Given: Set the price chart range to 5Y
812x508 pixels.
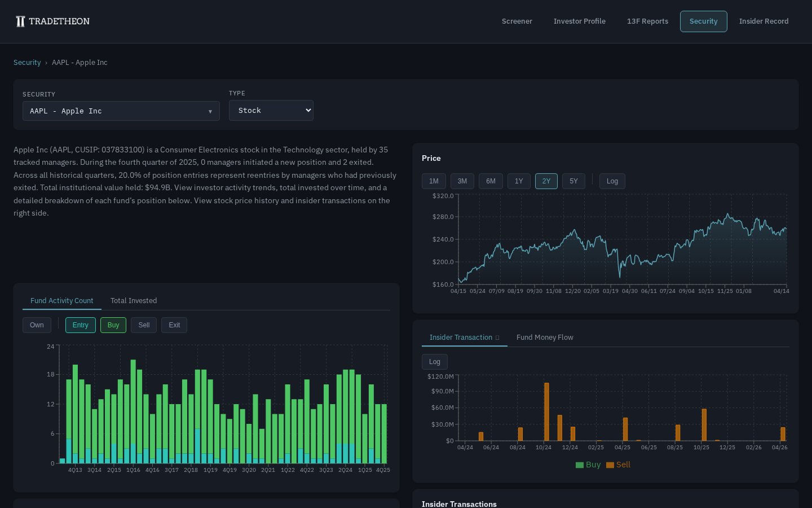Looking at the screenshot, I should pyautogui.click(x=573, y=181).
